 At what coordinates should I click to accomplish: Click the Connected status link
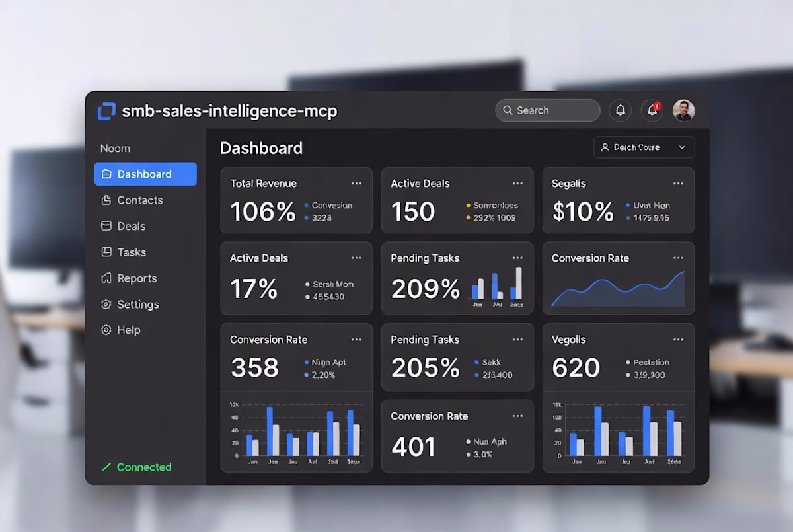(136, 467)
